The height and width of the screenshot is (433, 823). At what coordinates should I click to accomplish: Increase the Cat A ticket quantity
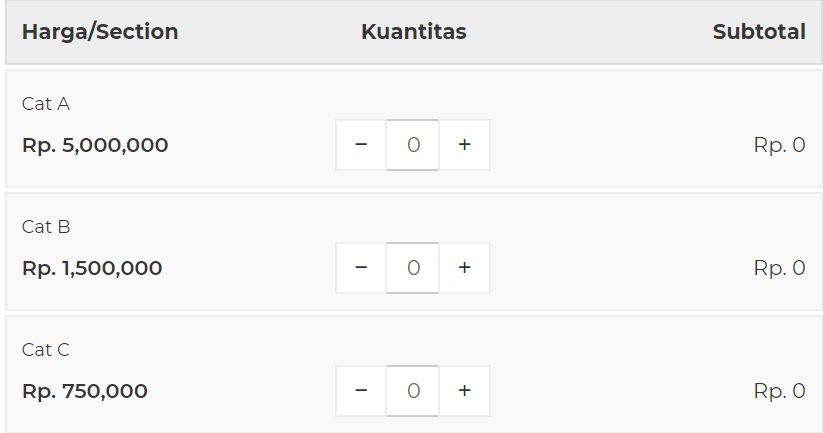pos(464,145)
